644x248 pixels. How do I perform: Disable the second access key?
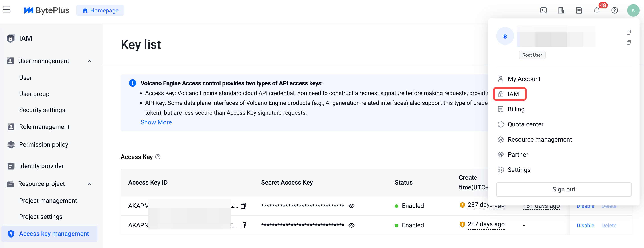pos(585,225)
